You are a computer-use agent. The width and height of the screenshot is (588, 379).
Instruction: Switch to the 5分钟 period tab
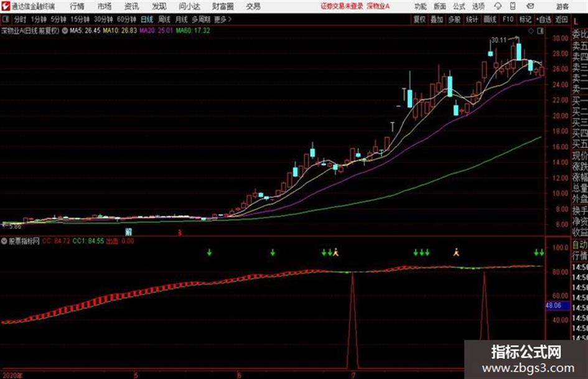(x=58, y=19)
